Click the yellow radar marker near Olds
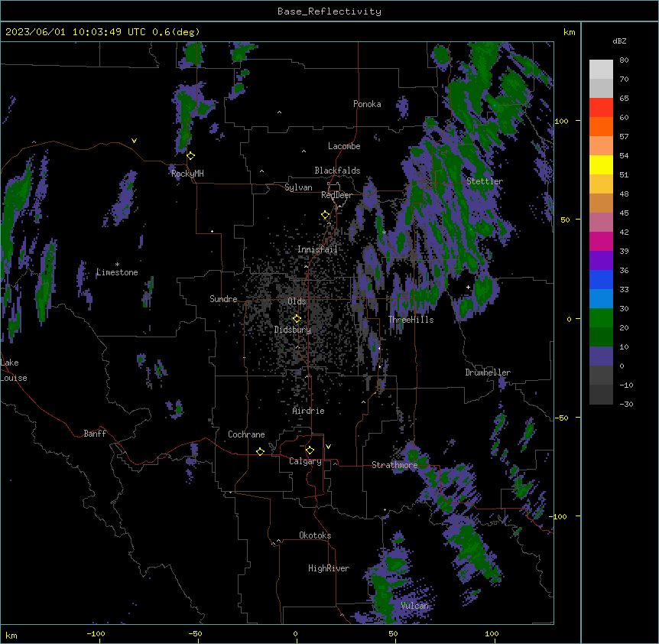Screen dimensions: 659x644 point(297,319)
